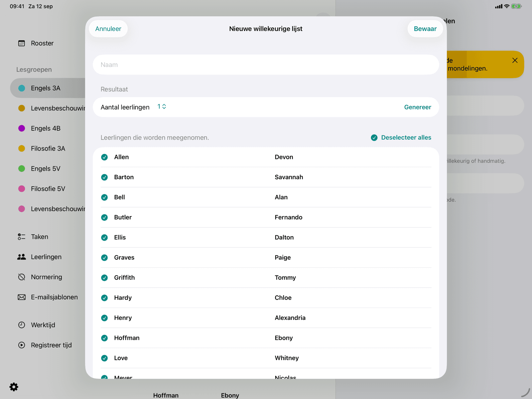Uncheck student Butler Fernando
Viewport: 532px width, 399px height.
coord(104,217)
